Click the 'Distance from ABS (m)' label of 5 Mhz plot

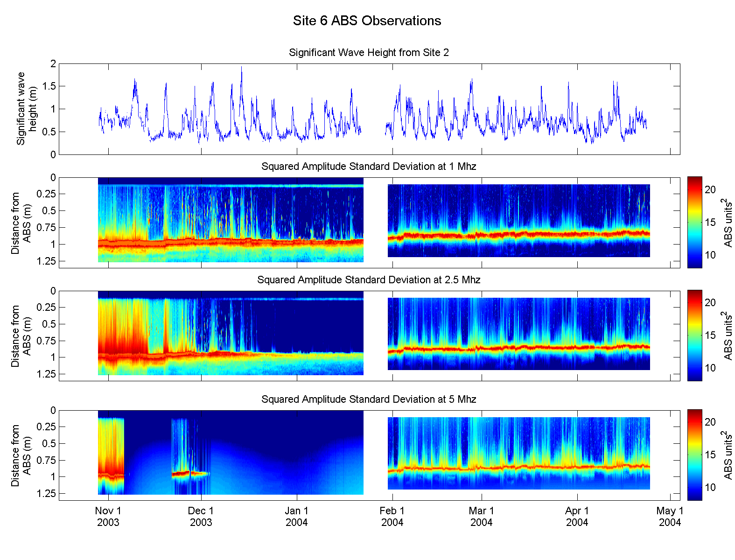tap(21, 455)
